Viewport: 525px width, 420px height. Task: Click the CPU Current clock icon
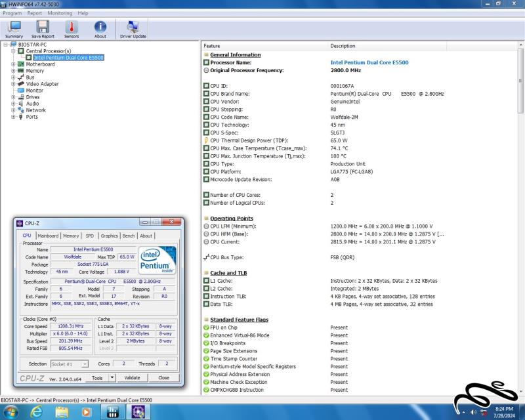[x=206, y=241]
